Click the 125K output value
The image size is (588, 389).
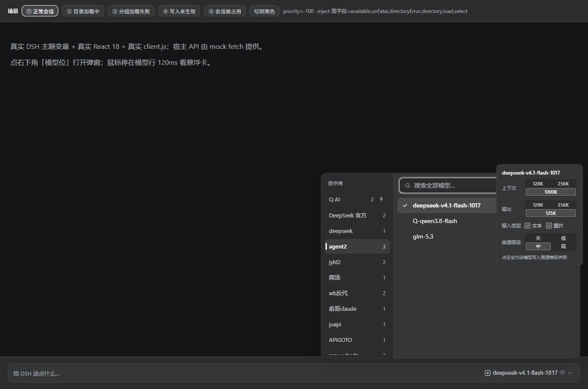click(551, 213)
